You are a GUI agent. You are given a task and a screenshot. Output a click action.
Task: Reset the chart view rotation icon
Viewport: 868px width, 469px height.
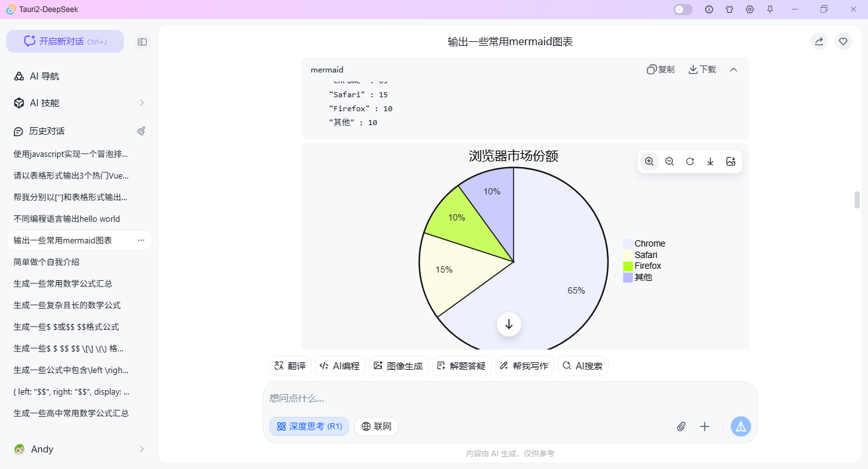point(690,161)
